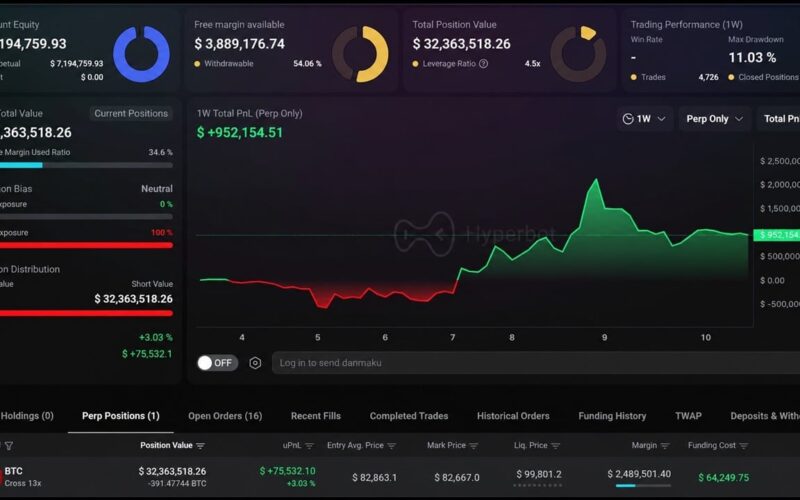Open the Holdings (0) tab
The width and height of the screenshot is (800, 500).
(x=27, y=416)
